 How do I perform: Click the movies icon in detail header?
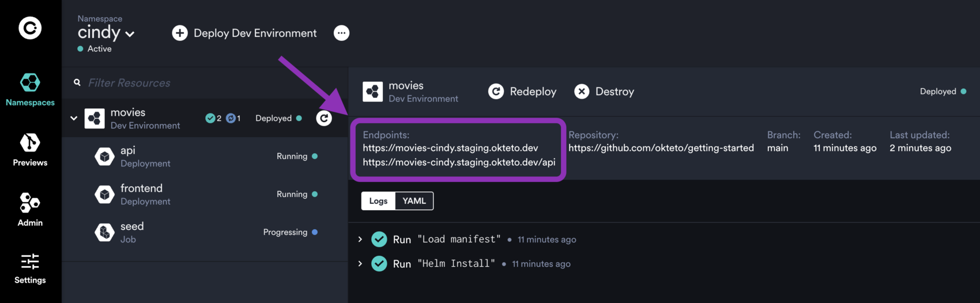(372, 92)
